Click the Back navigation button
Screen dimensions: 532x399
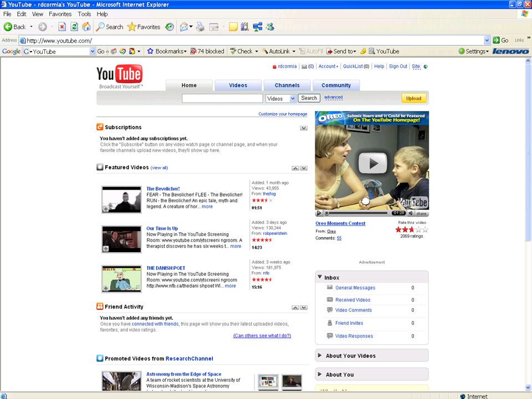point(14,27)
